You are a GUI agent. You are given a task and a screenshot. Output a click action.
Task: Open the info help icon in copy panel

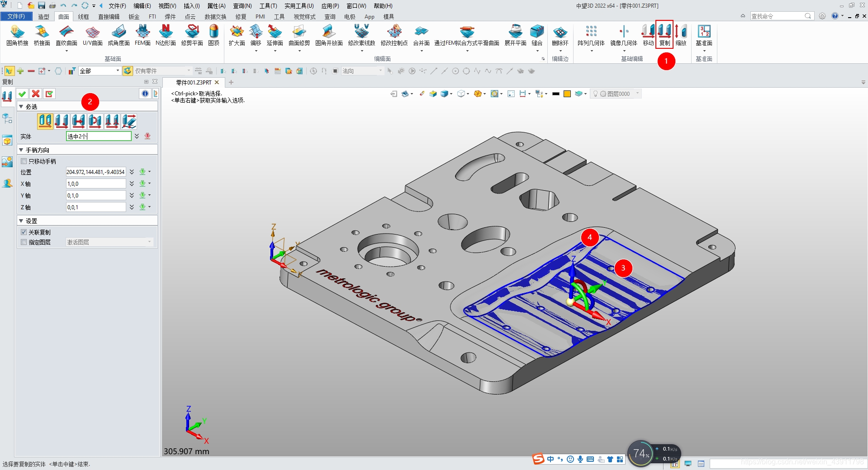(x=145, y=94)
